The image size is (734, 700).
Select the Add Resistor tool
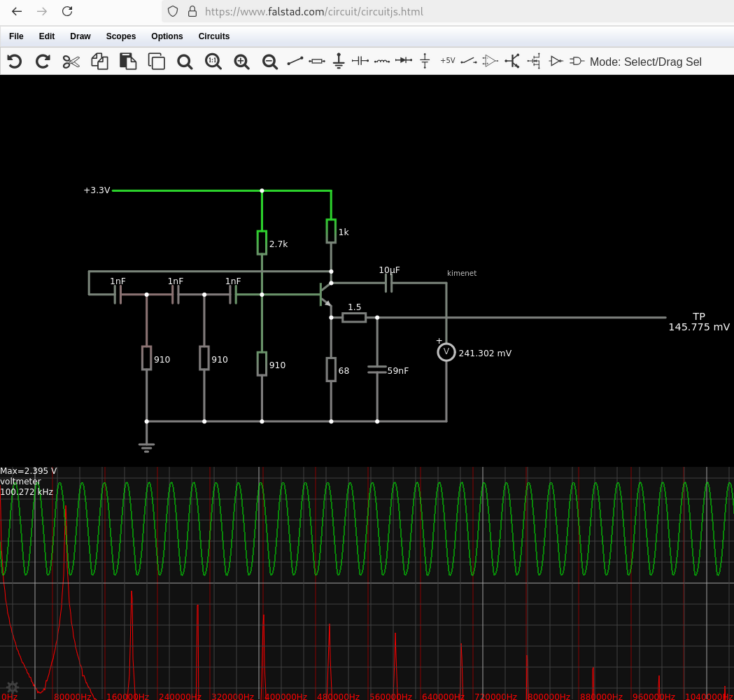click(317, 62)
